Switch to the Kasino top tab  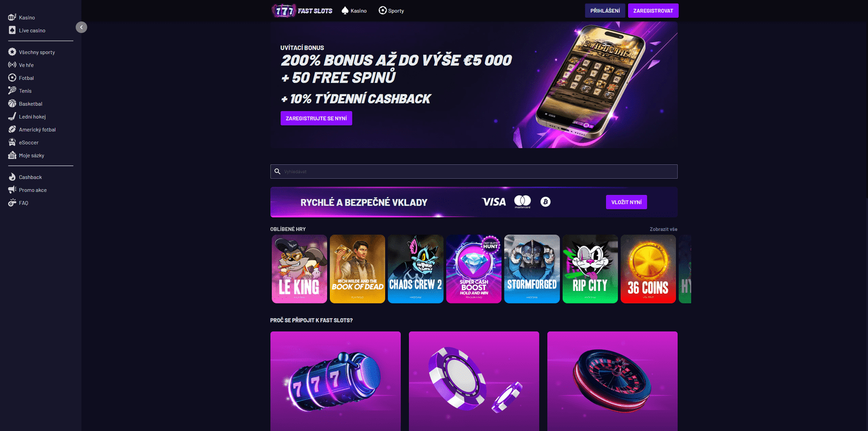pos(354,11)
